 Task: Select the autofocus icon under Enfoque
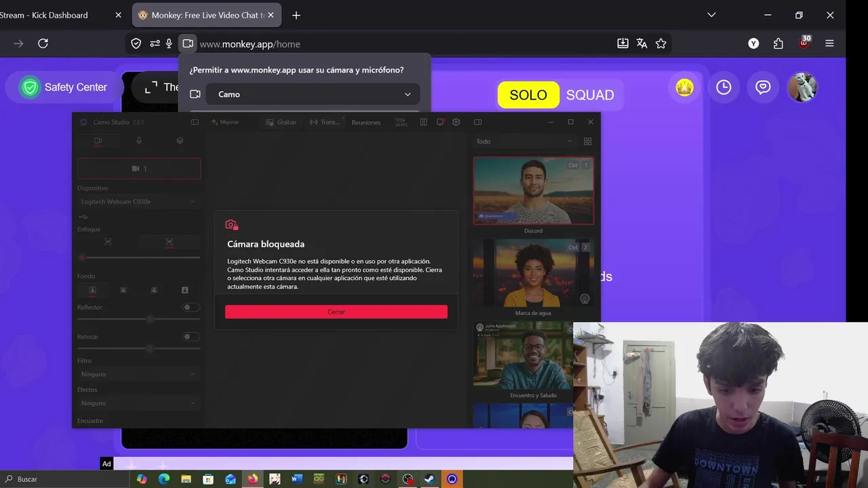point(108,242)
